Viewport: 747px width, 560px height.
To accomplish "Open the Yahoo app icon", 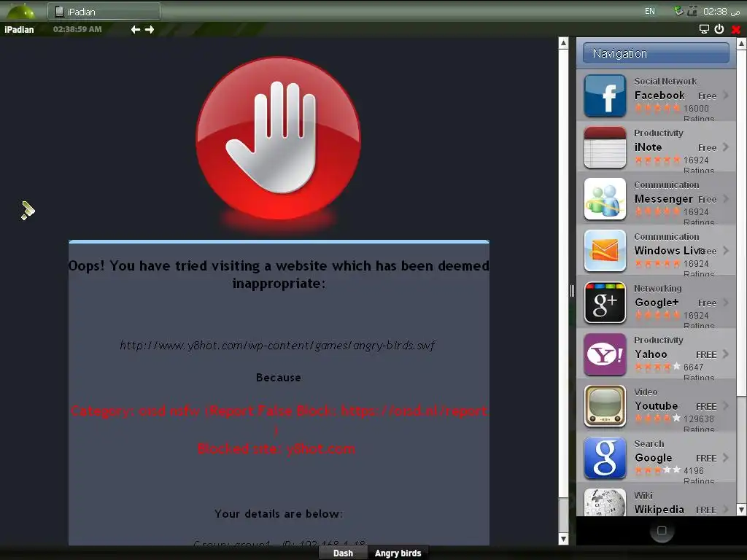I will 605,354.
